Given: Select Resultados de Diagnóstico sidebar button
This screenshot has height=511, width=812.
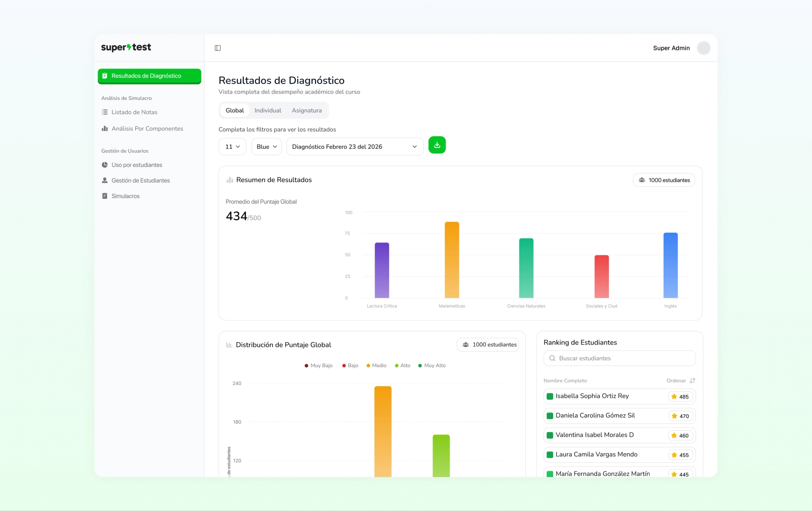Looking at the screenshot, I should pyautogui.click(x=149, y=76).
